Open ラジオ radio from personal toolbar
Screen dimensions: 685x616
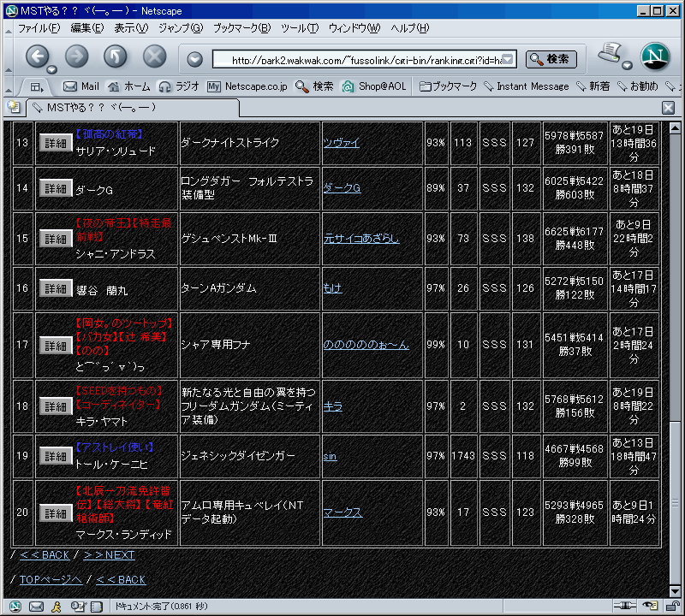(x=179, y=86)
